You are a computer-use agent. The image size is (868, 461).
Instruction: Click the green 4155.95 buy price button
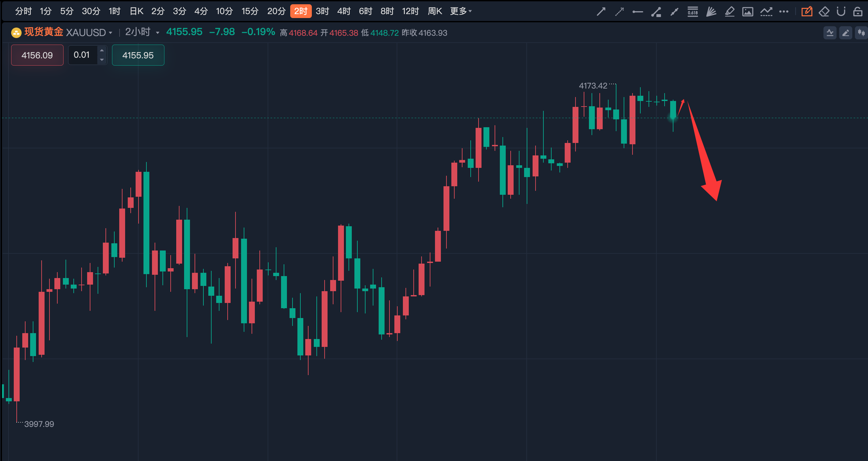pos(138,55)
